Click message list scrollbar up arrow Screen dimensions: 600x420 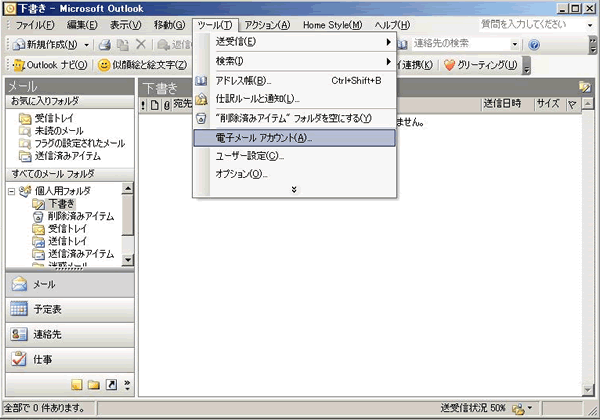coord(588,104)
